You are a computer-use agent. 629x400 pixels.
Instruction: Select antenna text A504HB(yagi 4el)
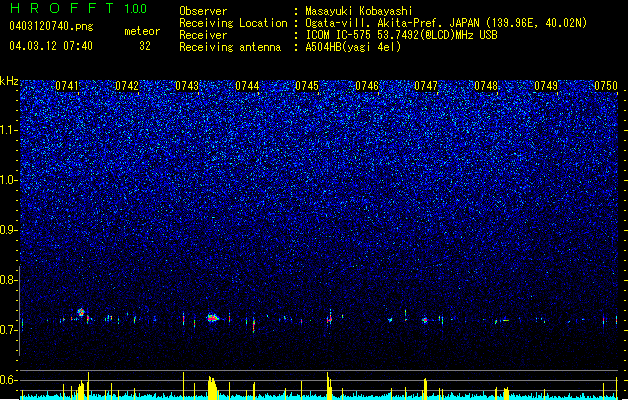(x=353, y=47)
